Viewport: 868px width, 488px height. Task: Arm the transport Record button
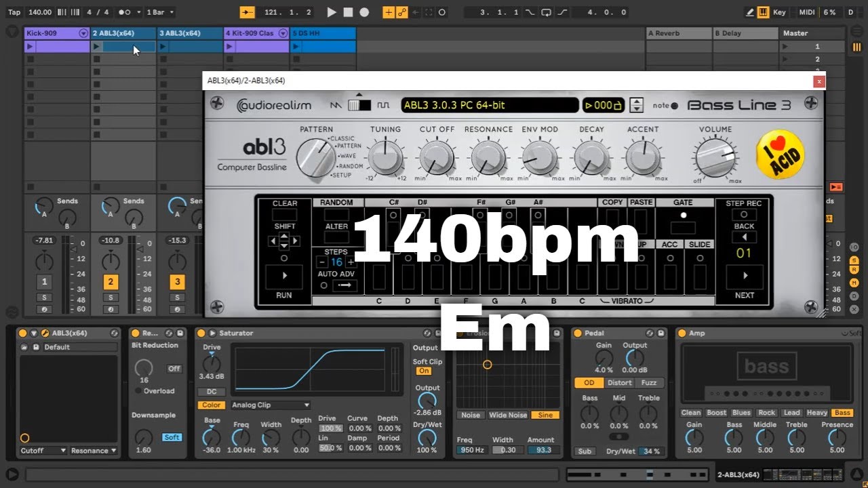[x=364, y=12]
